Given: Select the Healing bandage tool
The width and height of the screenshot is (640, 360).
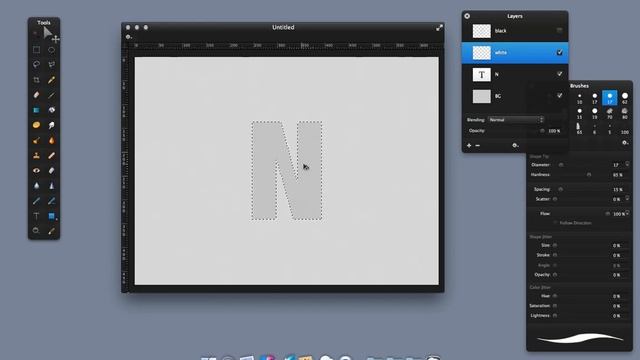Looking at the screenshot, I should (x=51, y=156).
